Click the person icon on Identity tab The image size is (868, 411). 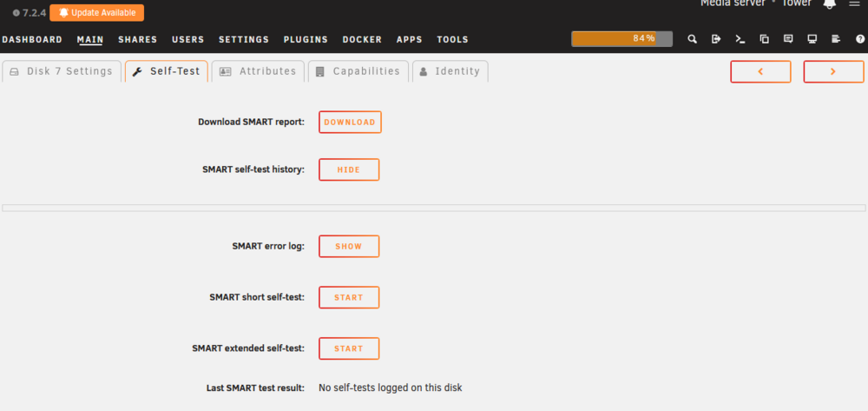[424, 71]
